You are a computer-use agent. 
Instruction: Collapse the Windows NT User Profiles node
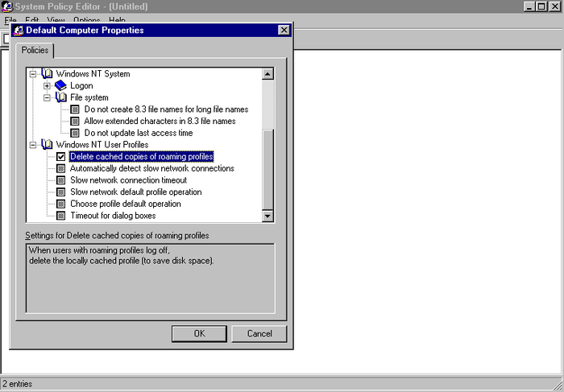click(33, 145)
